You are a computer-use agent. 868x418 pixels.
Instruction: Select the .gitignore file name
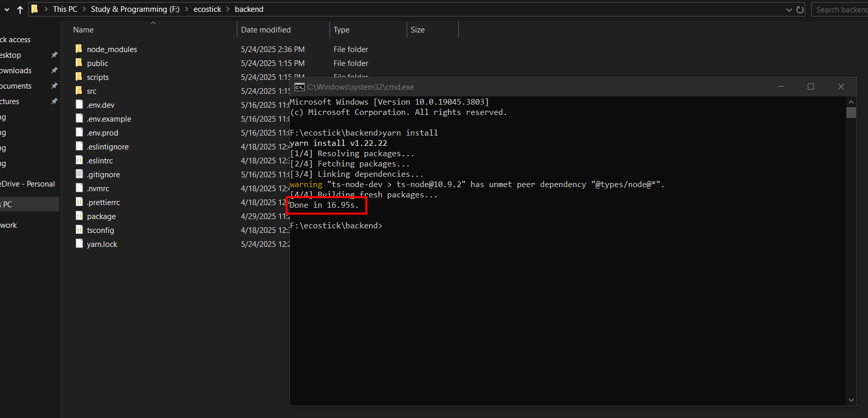103,175
